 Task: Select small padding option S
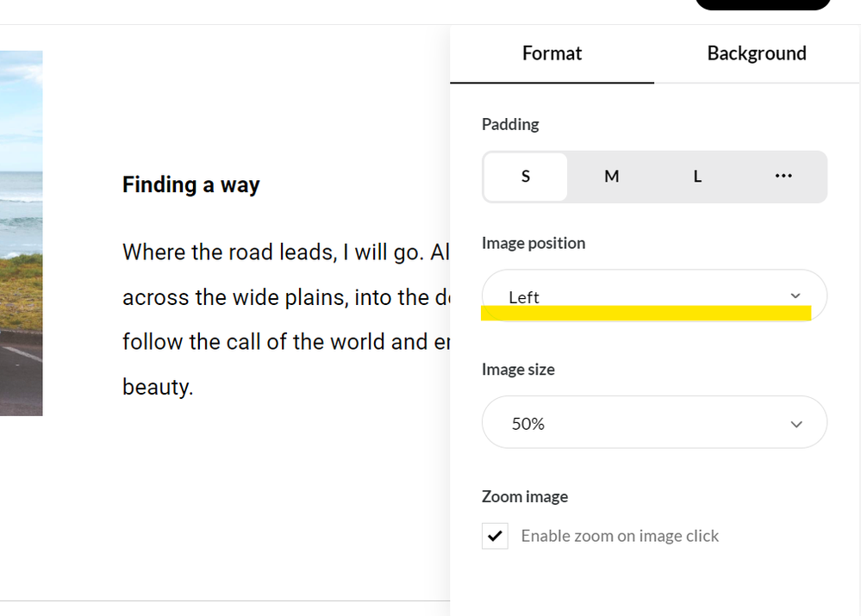click(x=526, y=177)
